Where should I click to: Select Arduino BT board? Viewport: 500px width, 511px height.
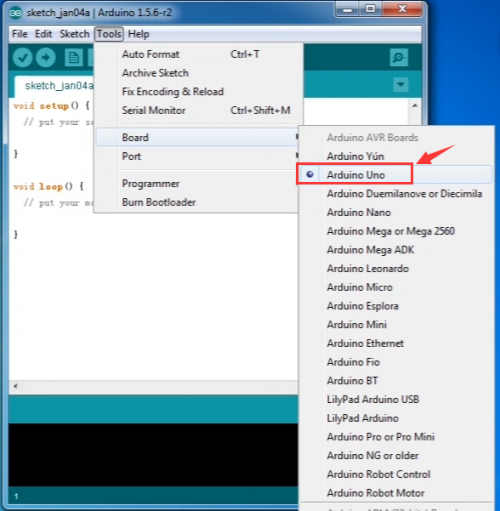coord(396,380)
